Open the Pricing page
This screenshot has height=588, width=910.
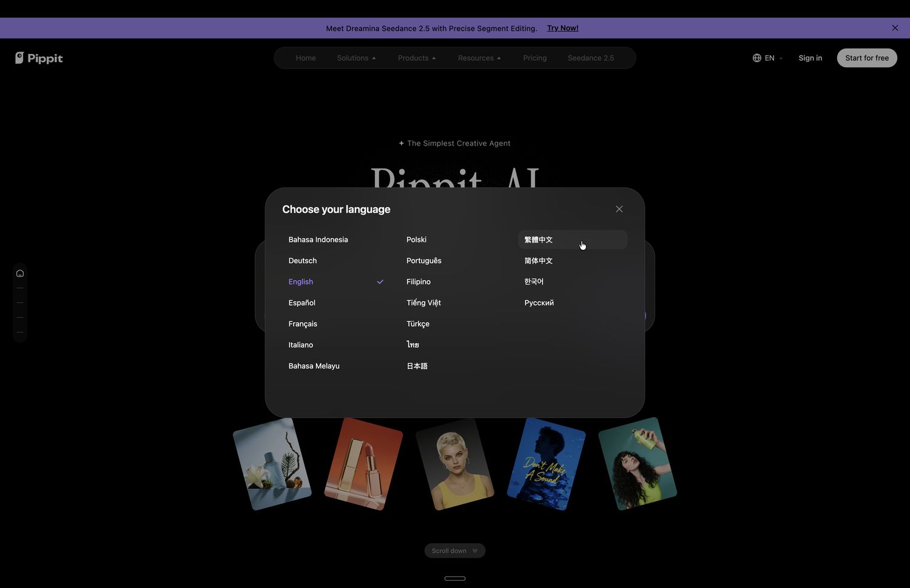point(534,58)
